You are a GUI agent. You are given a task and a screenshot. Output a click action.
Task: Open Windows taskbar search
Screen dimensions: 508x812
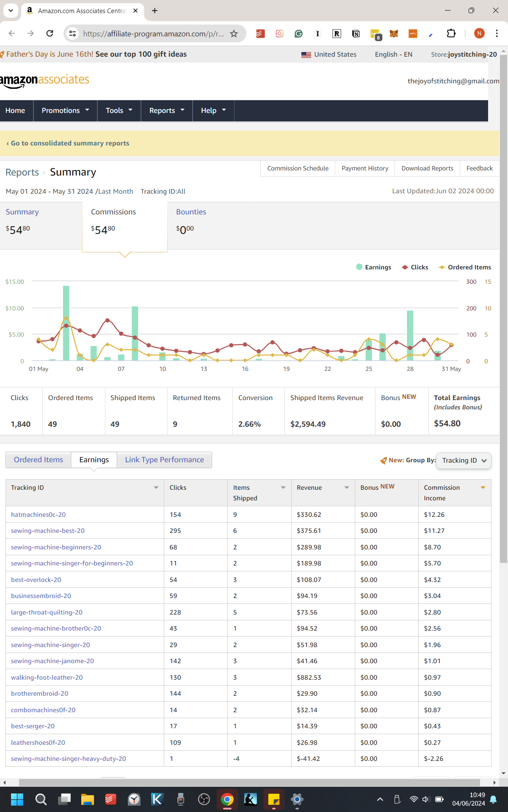coord(41,799)
